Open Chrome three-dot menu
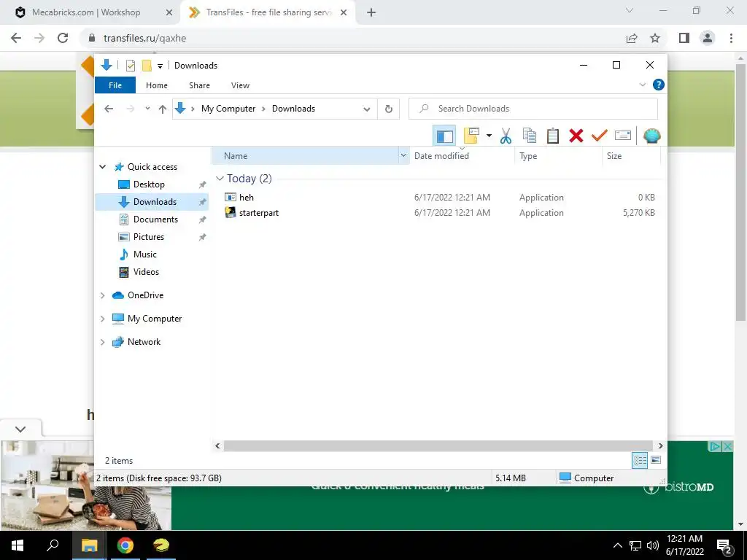 click(731, 38)
